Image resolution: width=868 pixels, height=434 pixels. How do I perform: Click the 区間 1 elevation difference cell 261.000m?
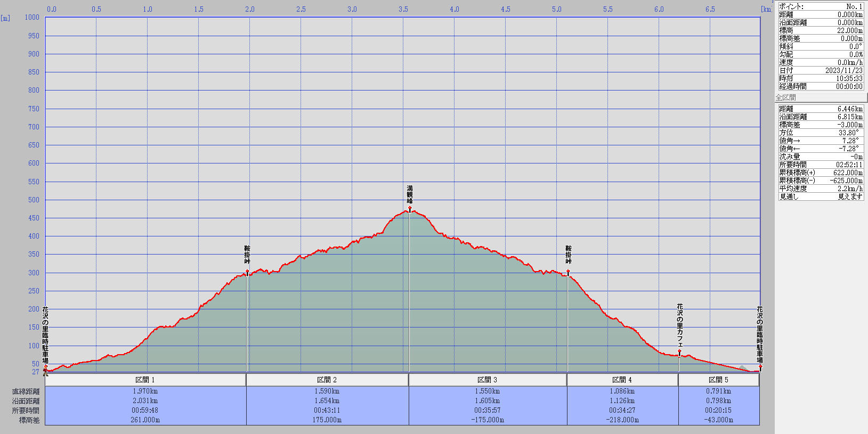tap(145, 420)
